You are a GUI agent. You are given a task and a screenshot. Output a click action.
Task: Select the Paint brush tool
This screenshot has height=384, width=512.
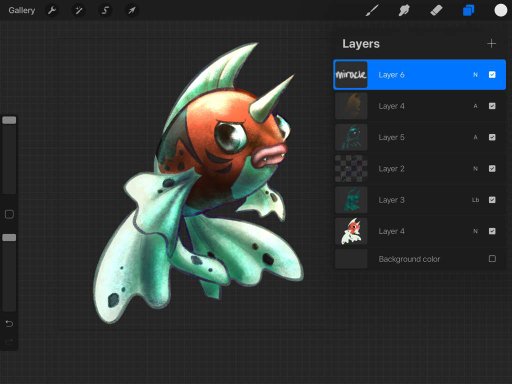tap(372, 10)
